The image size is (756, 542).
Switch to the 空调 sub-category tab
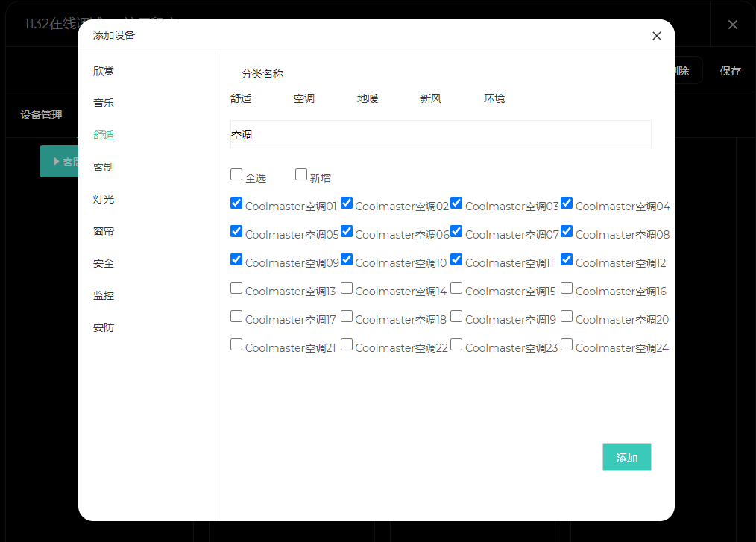click(304, 98)
